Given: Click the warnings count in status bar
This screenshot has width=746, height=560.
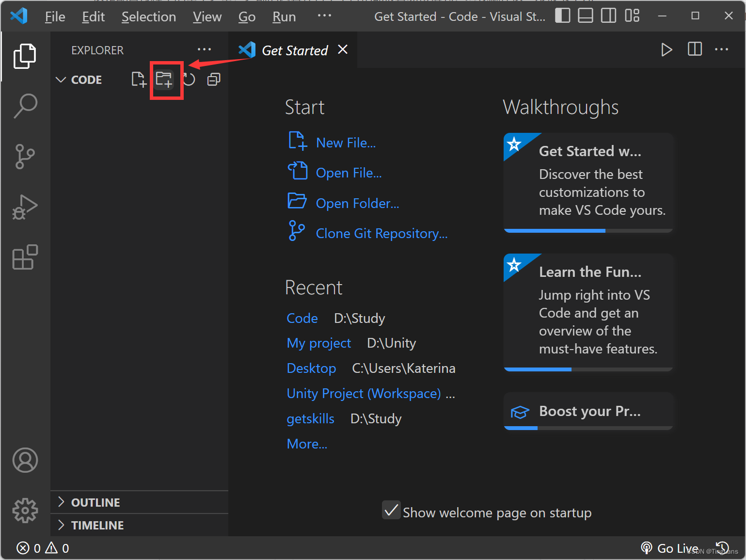Looking at the screenshot, I should click(57, 548).
